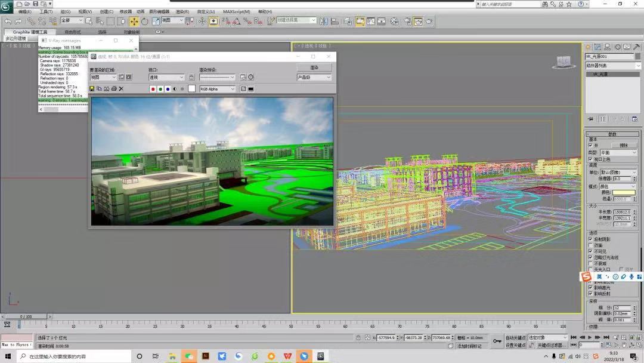Click the Clear (X) icon in render window
This screenshot has width=644, height=363.
121,88
